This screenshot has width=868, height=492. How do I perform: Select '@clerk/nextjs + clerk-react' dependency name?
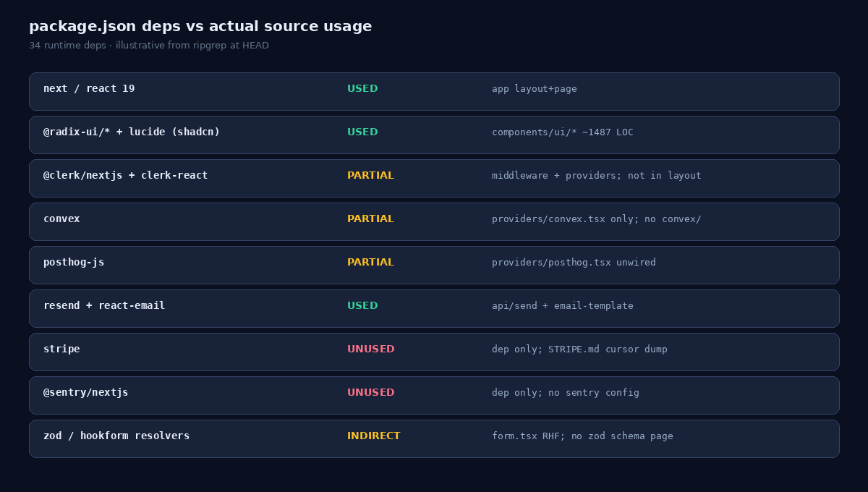(x=126, y=176)
